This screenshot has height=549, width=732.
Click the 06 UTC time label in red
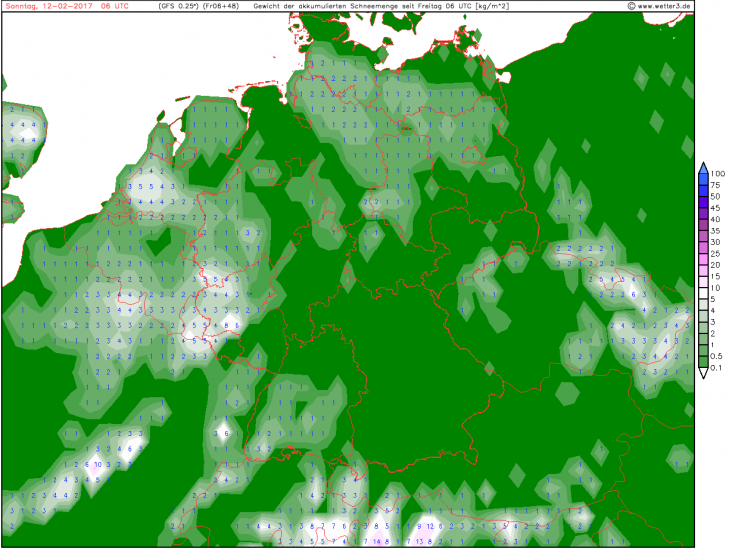click(x=113, y=6)
